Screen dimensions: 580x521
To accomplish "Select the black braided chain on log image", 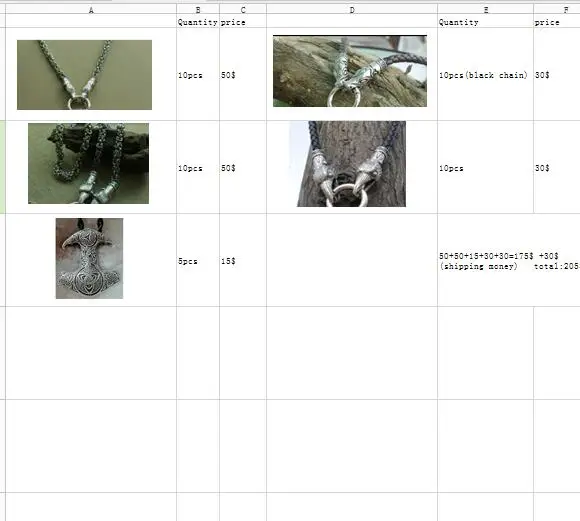I will pyautogui.click(x=350, y=71).
